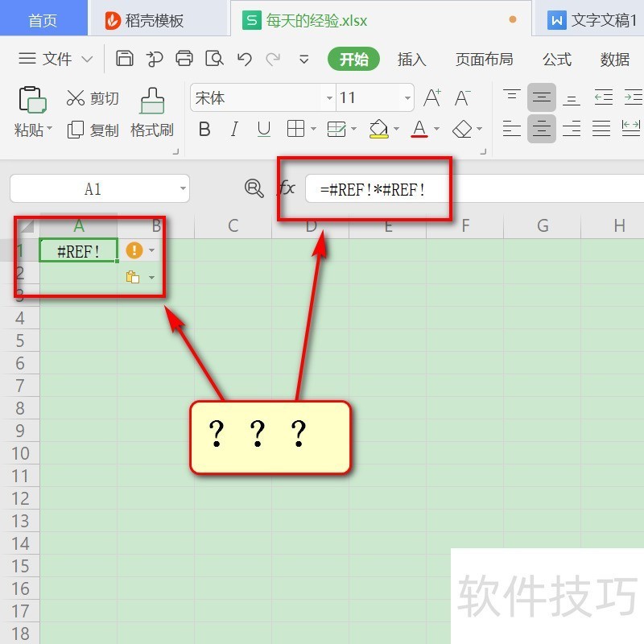Screen dimensions: 644x644
Task: Switch to the 开始 ribbon tab
Action: coord(353,59)
